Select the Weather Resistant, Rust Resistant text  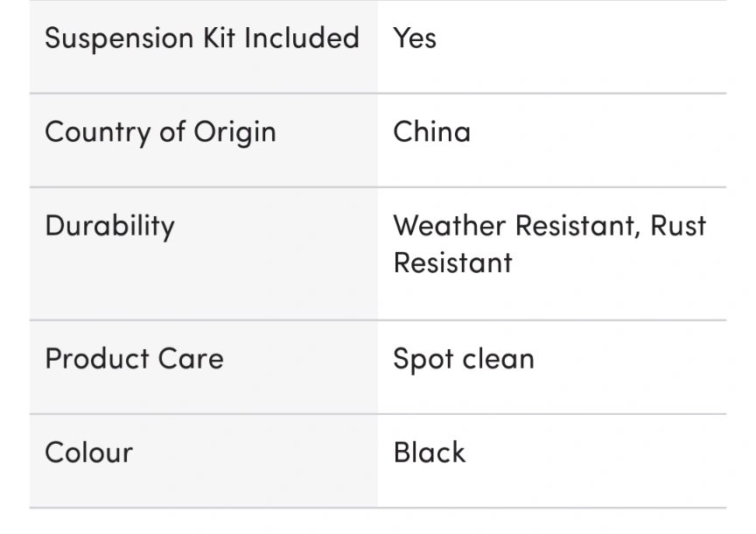tap(549, 244)
